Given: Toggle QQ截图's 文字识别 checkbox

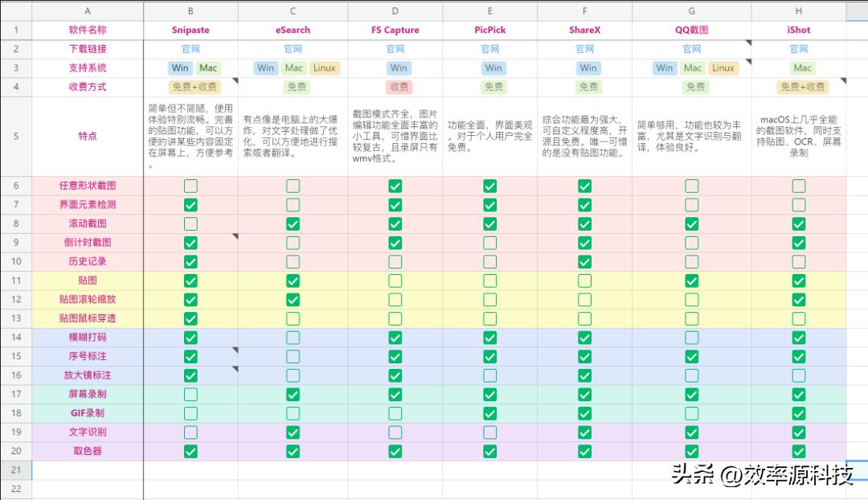Looking at the screenshot, I should (x=691, y=432).
